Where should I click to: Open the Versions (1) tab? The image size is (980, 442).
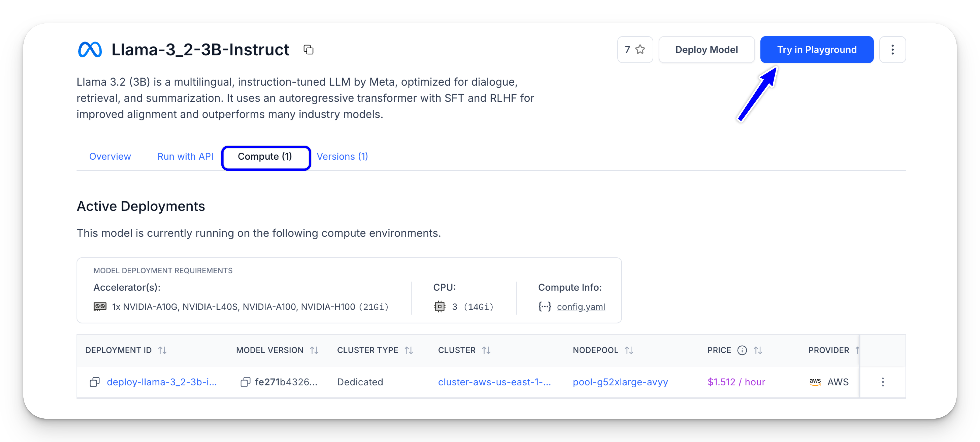342,156
